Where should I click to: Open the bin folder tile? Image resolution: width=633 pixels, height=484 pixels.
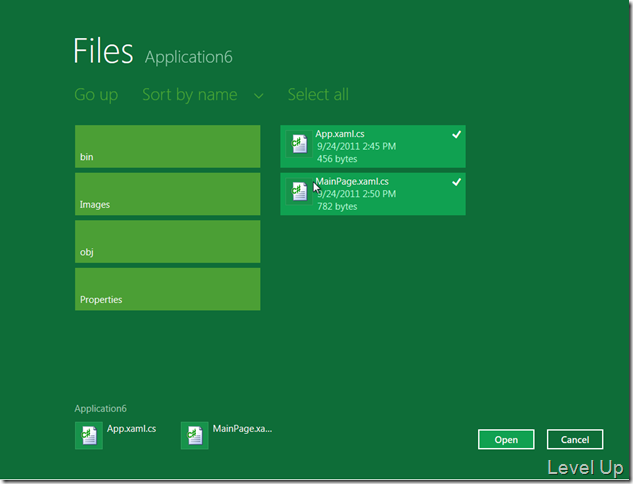click(x=168, y=146)
